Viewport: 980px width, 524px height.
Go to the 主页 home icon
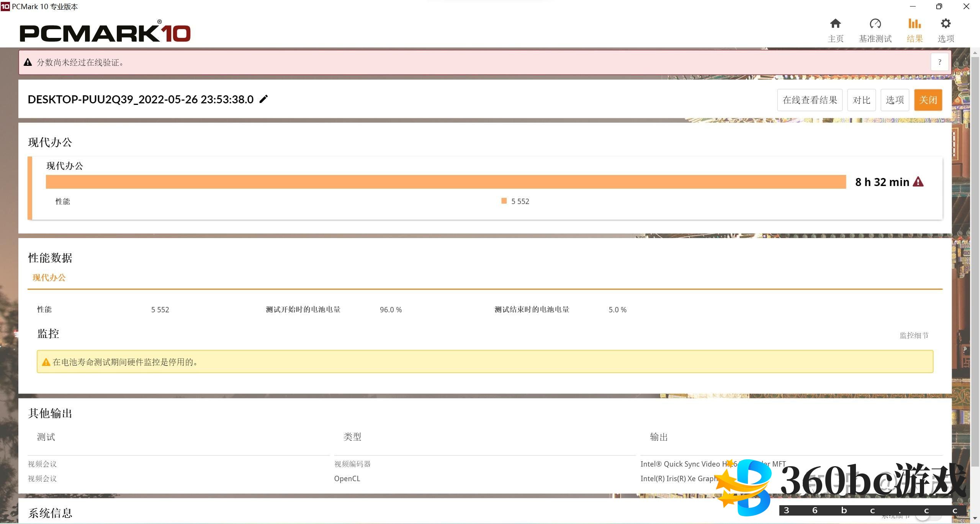[835, 24]
